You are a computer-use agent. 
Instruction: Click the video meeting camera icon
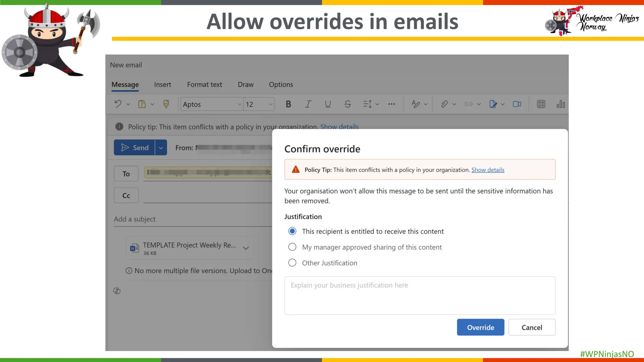coord(517,104)
